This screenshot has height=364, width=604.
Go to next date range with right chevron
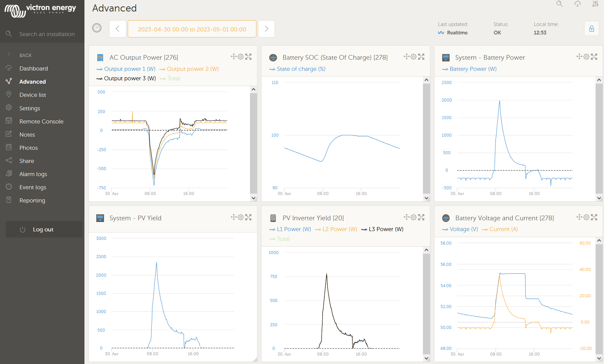(267, 29)
